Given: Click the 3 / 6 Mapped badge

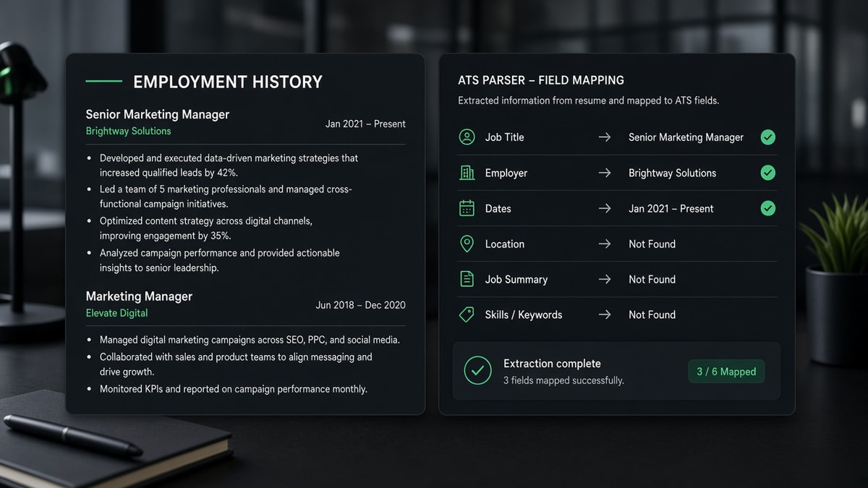Looking at the screenshot, I should pyautogui.click(x=726, y=372).
